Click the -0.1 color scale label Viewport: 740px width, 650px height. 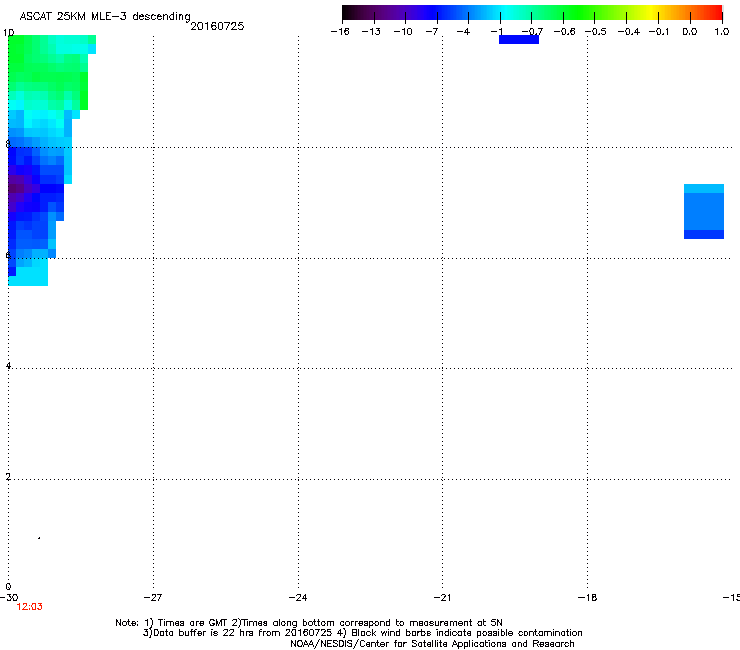659,32
